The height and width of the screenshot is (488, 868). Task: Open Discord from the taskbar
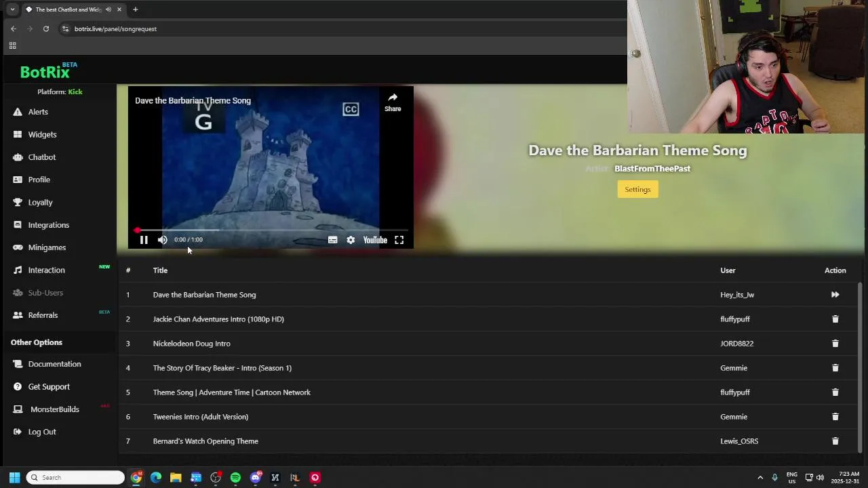pos(256,477)
